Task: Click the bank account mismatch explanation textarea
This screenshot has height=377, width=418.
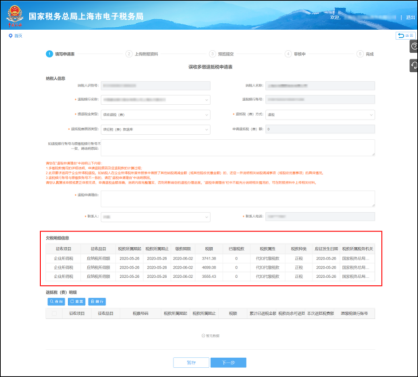Action: tap(238, 148)
